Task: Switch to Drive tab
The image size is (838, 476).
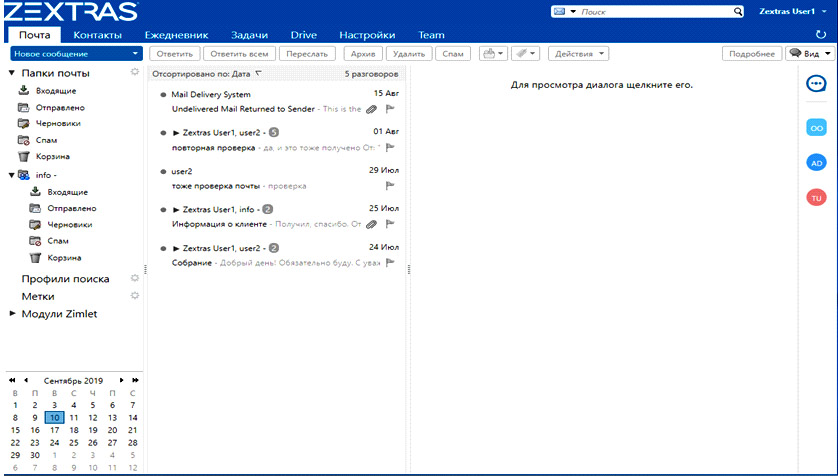Action: click(x=304, y=35)
